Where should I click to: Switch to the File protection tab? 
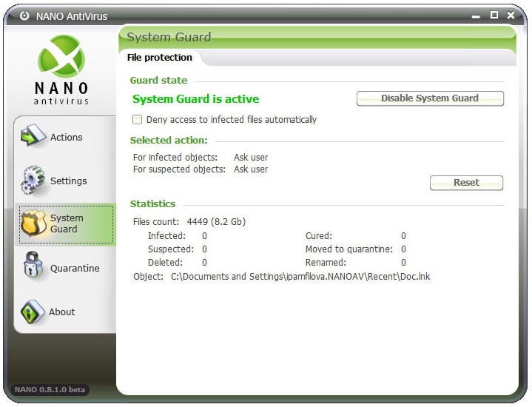click(x=160, y=58)
